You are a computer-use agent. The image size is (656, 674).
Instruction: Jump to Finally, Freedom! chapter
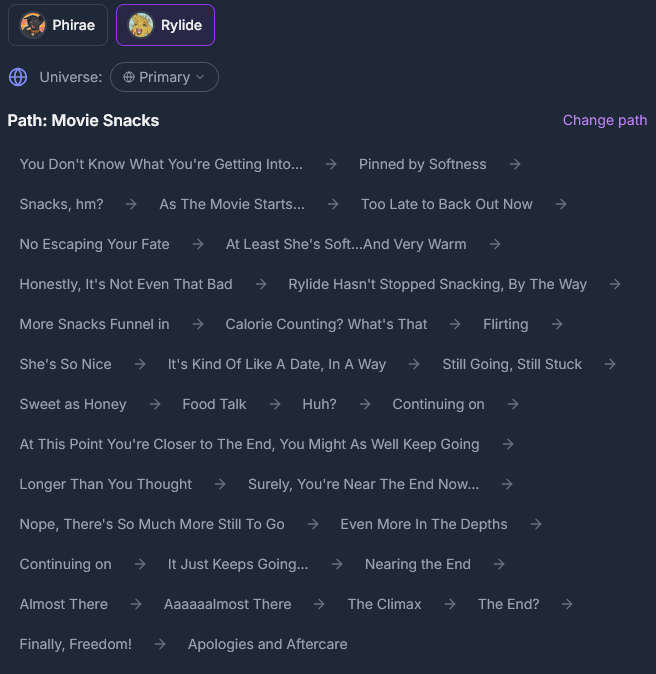(75, 644)
